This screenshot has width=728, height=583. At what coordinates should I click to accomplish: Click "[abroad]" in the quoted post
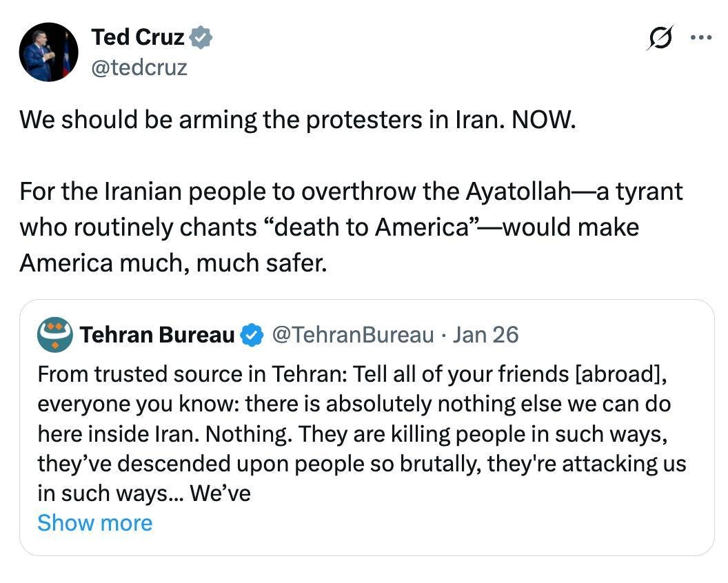[x=618, y=374]
